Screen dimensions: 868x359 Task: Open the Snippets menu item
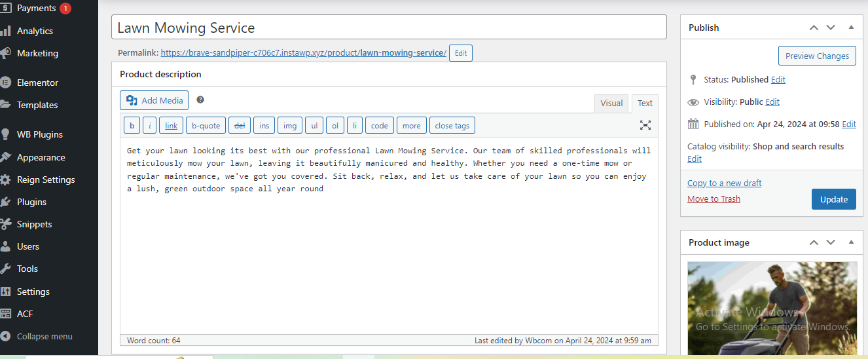(x=34, y=224)
